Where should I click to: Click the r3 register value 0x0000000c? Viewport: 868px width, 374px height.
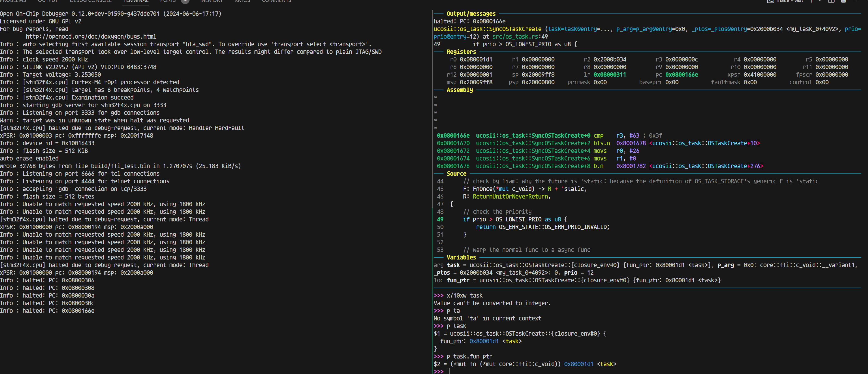681,60
